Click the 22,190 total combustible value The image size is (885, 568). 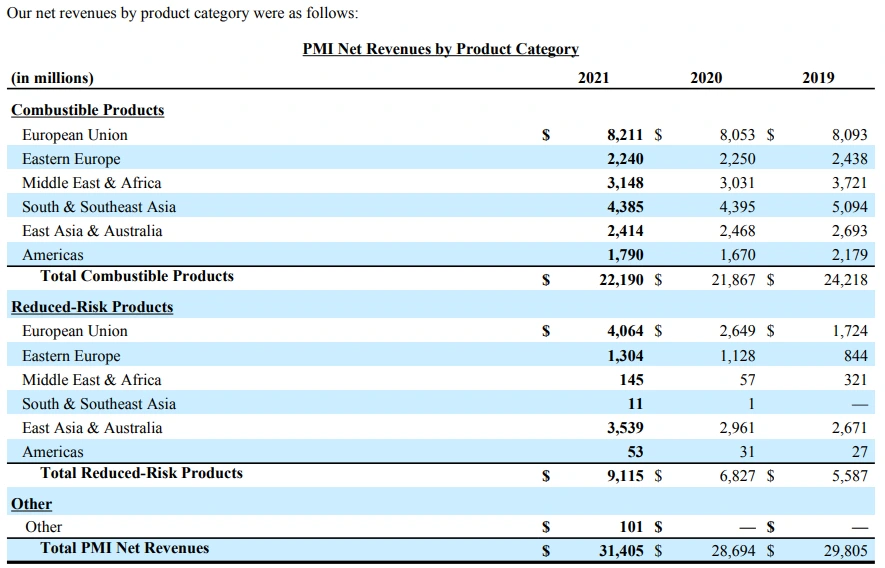621,280
